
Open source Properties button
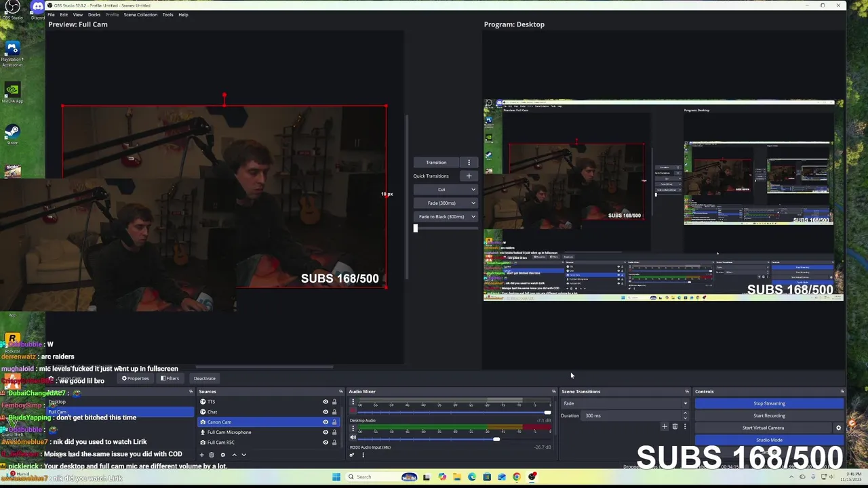tap(135, 378)
